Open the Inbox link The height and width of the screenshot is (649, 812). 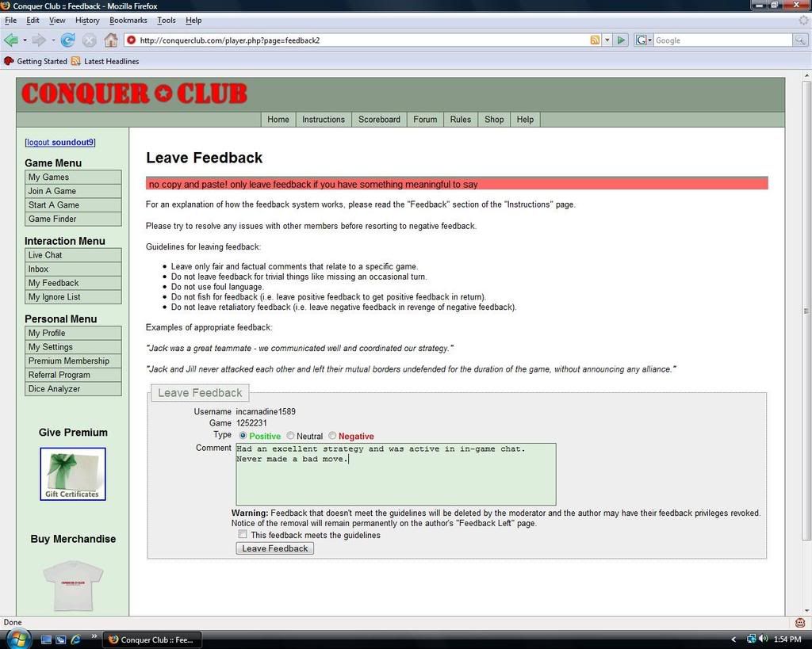tap(73, 269)
